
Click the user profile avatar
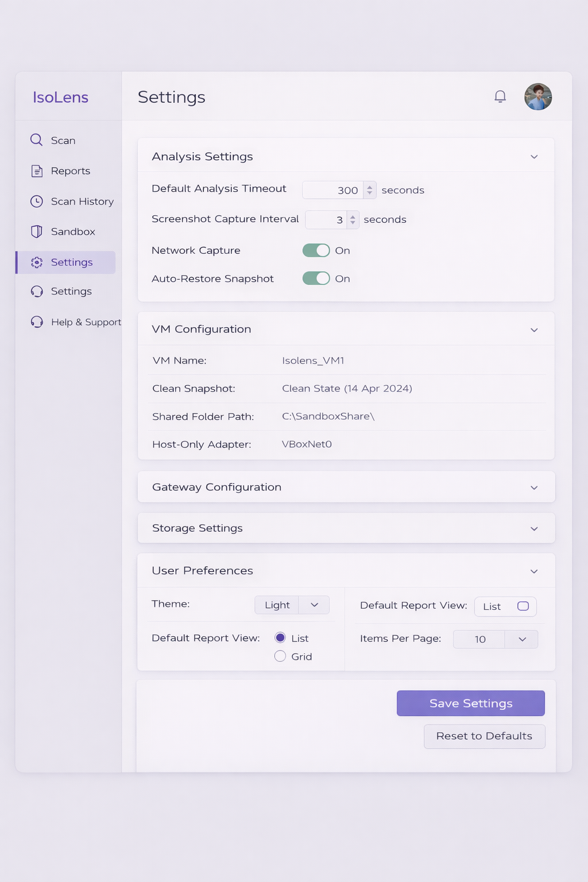tap(537, 96)
